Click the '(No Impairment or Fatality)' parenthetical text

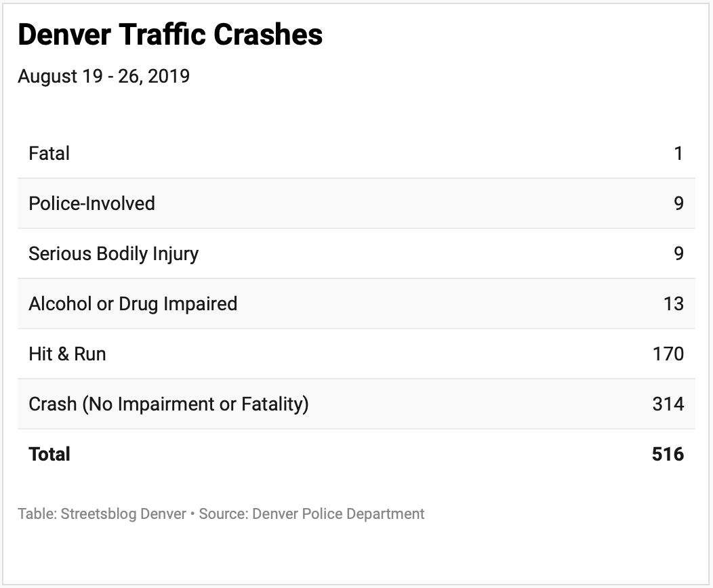[x=195, y=404]
